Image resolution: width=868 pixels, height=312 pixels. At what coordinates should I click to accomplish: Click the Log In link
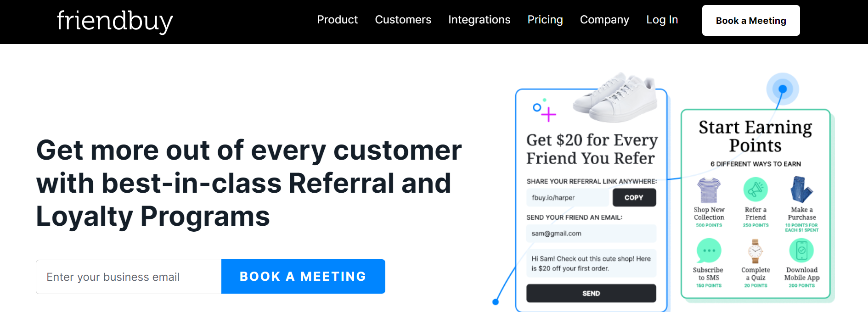tap(662, 20)
